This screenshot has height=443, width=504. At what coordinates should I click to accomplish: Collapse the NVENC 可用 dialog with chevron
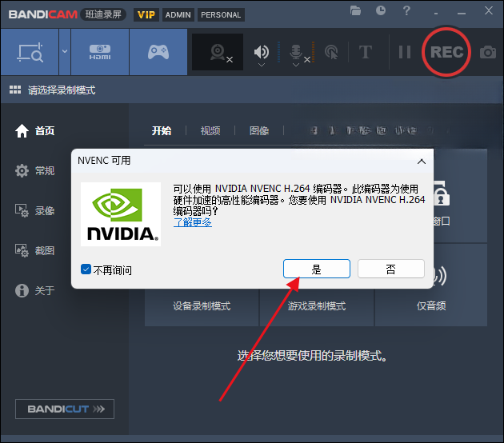pyautogui.click(x=422, y=162)
